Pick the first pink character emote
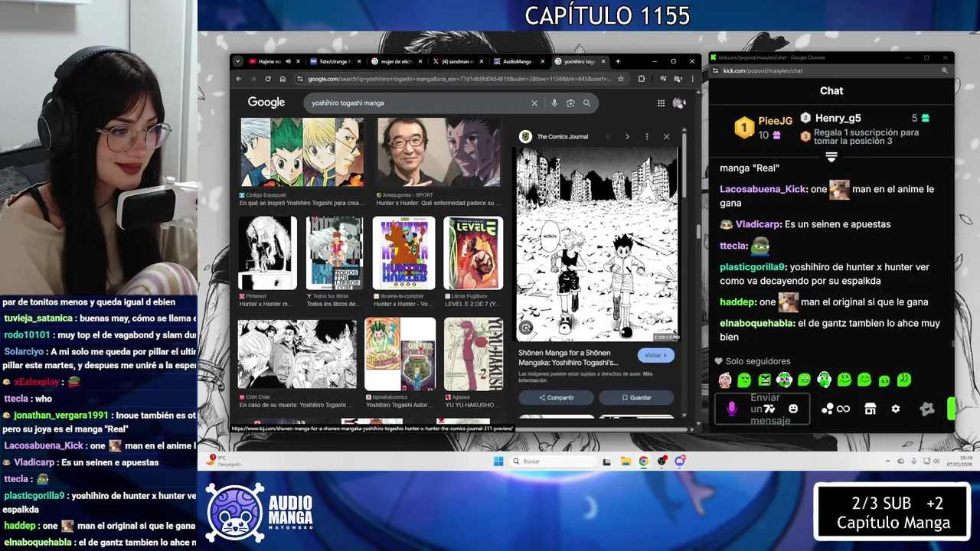 [724, 380]
